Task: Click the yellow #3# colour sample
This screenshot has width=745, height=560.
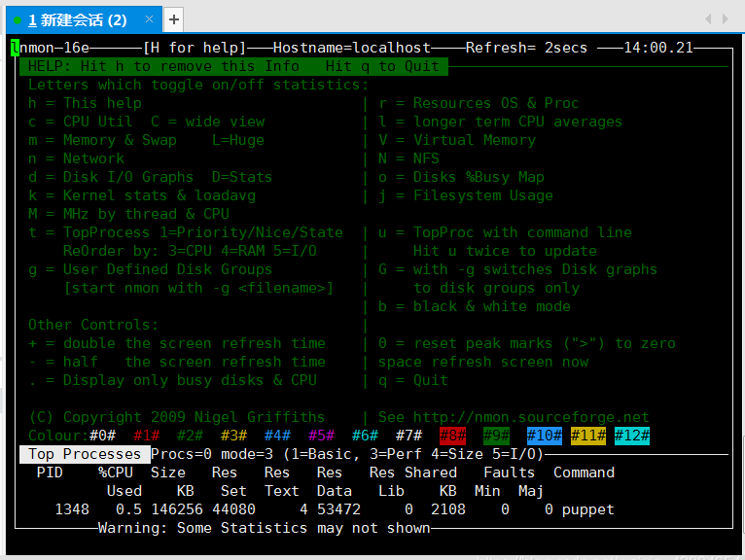Action: [233, 436]
